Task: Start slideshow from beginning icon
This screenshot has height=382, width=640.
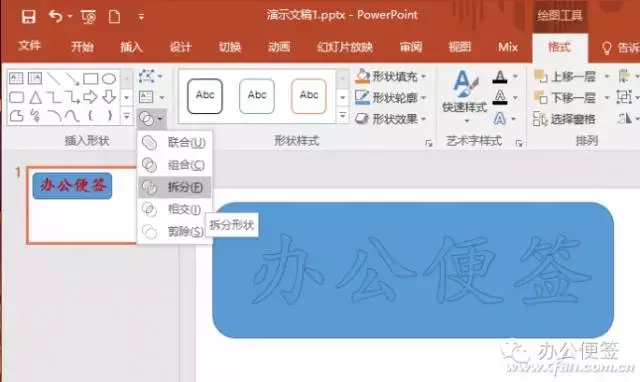Action: click(x=89, y=17)
